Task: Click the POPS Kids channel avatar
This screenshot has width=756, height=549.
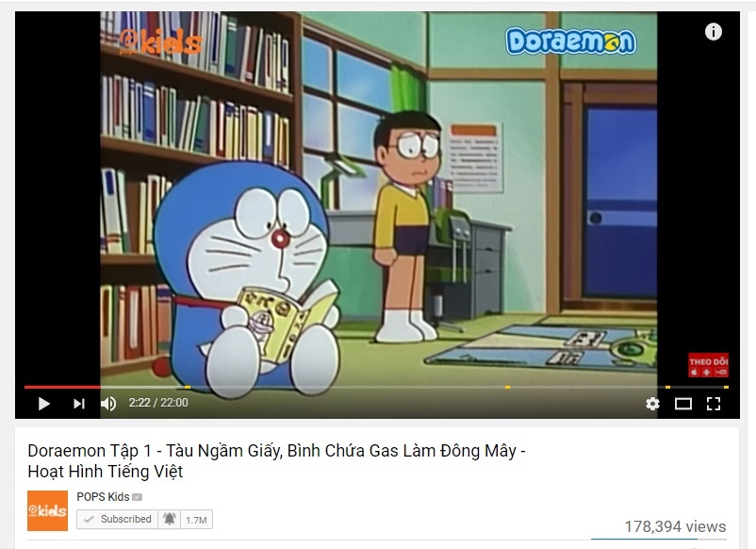Action: point(47,510)
